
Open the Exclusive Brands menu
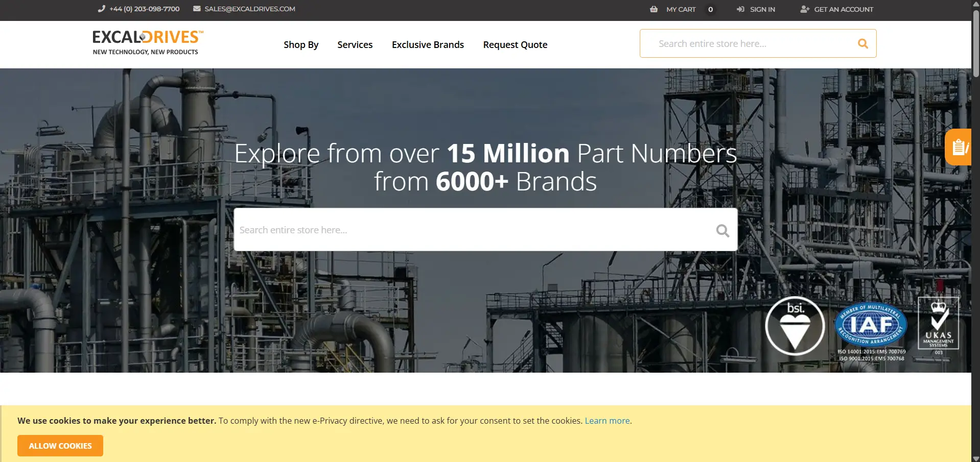(428, 44)
